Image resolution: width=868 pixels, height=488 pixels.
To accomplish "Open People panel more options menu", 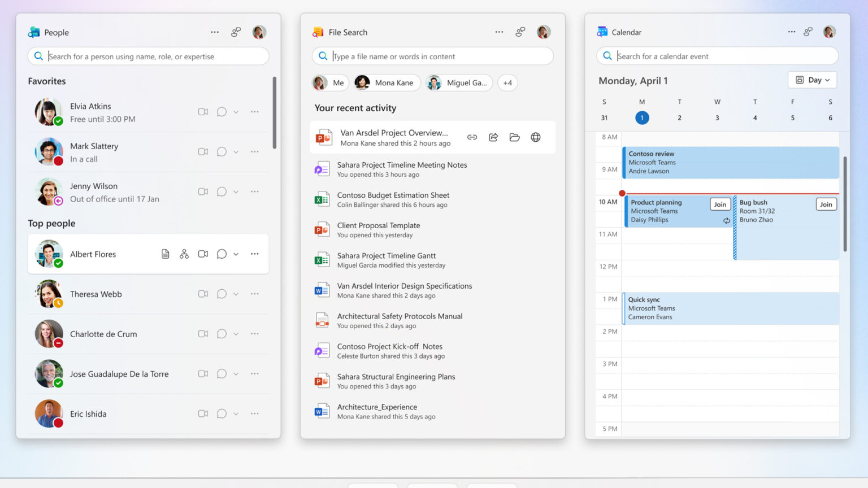I will coord(215,32).
